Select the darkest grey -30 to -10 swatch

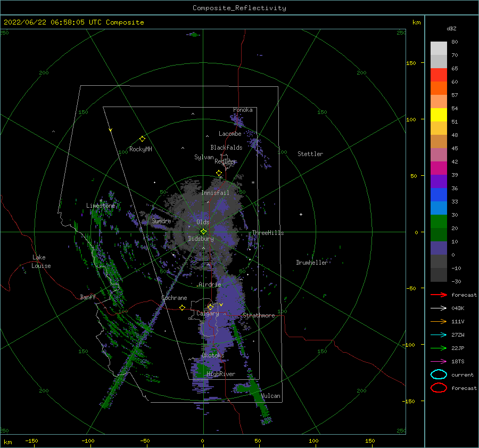[439, 275]
